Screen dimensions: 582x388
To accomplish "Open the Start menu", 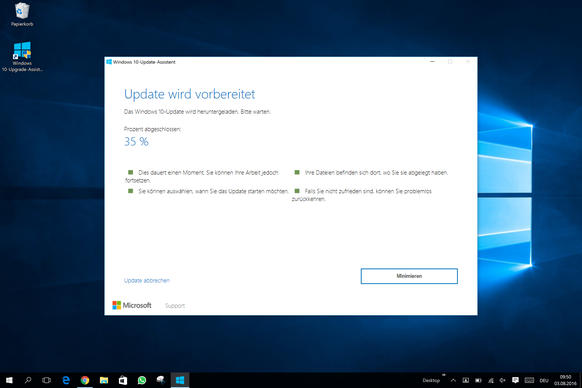I will coord(9,380).
